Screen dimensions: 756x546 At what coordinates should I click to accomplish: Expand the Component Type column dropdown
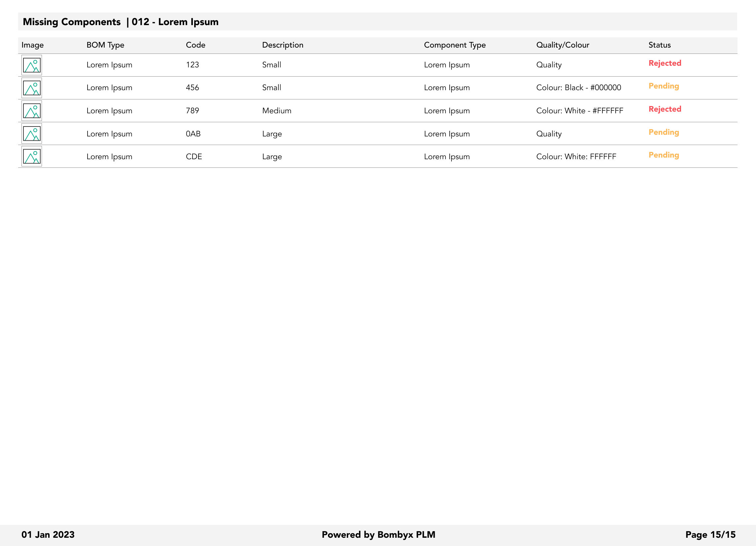pyautogui.click(x=455, y=45)
